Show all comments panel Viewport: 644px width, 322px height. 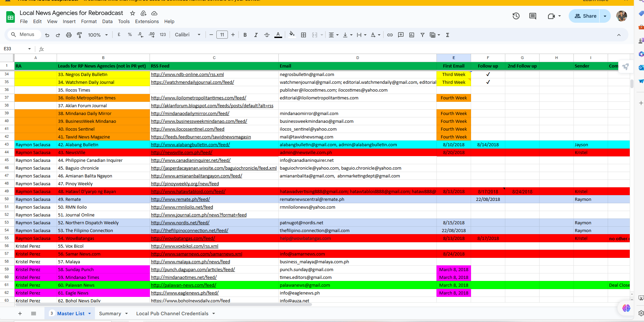click(x=533, y=16)
